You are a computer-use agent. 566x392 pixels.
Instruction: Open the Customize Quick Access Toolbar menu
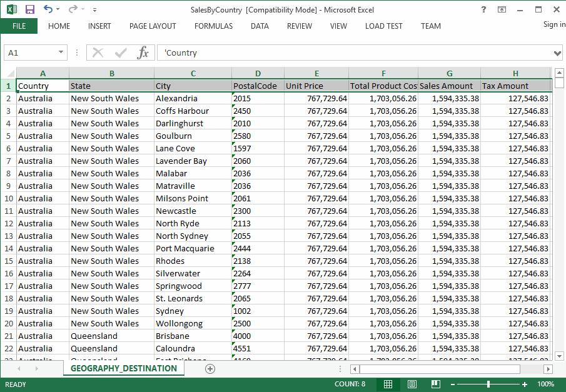coord(94,9)
